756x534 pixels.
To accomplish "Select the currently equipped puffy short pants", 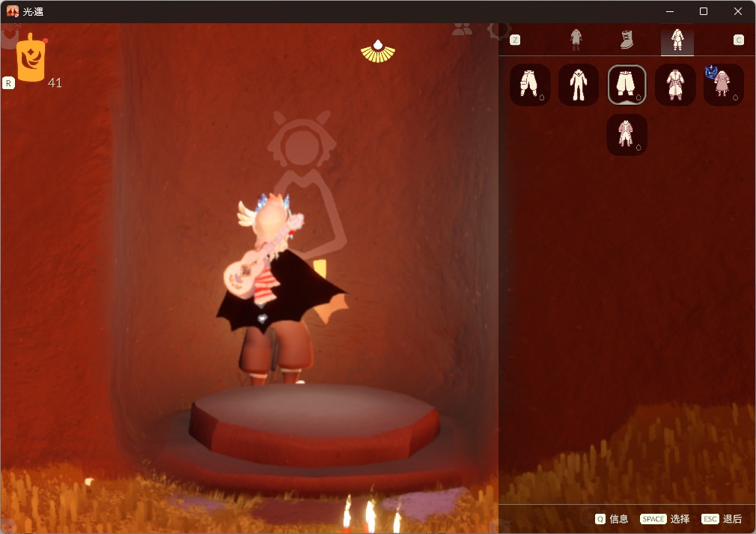I will [627, 85].
